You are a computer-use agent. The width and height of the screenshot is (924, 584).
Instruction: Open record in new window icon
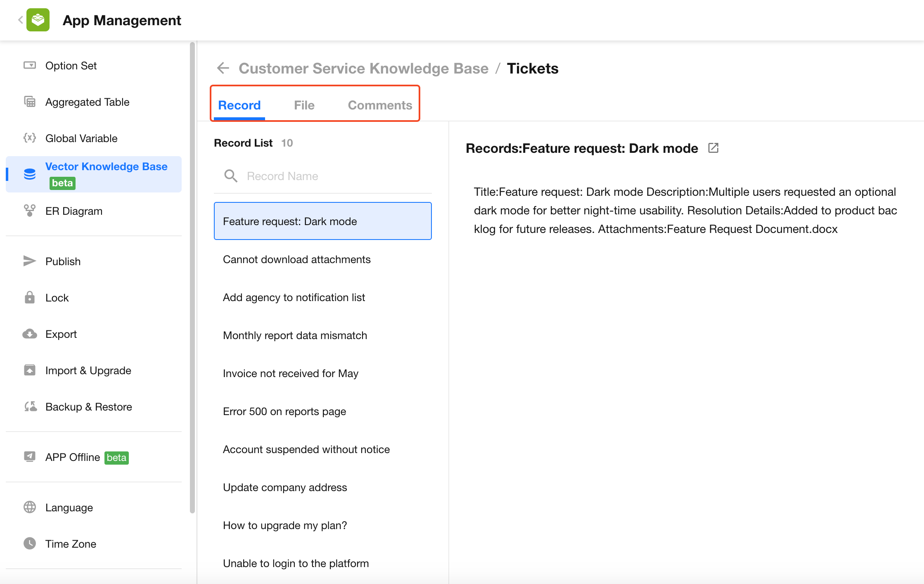[713, 148]
